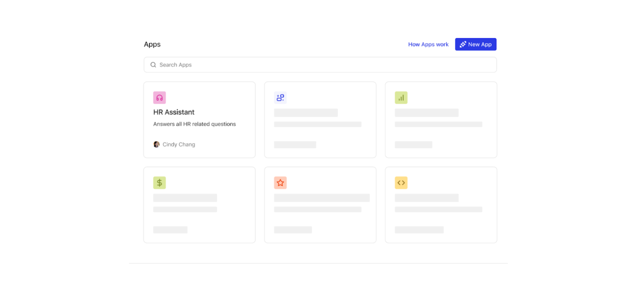Click the green bar chart app icon
The width and height of the screenshot is (644, 299).
pyautogui.click(x=401, y=98)
